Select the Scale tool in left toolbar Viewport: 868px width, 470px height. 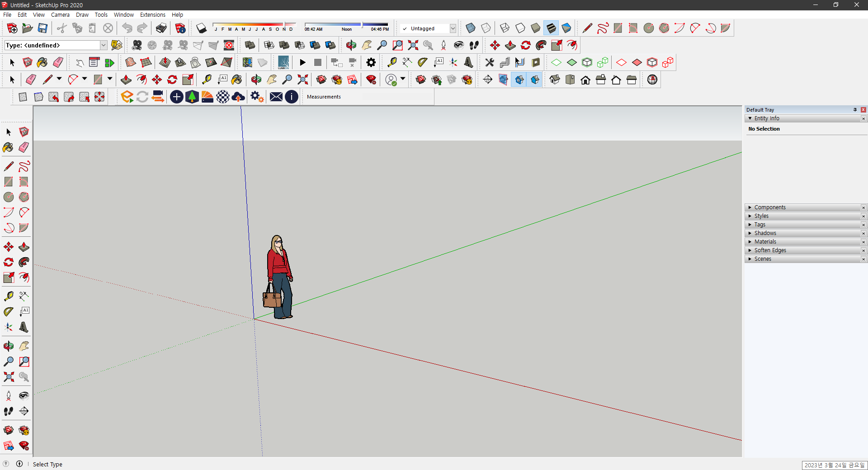(8, 277)
